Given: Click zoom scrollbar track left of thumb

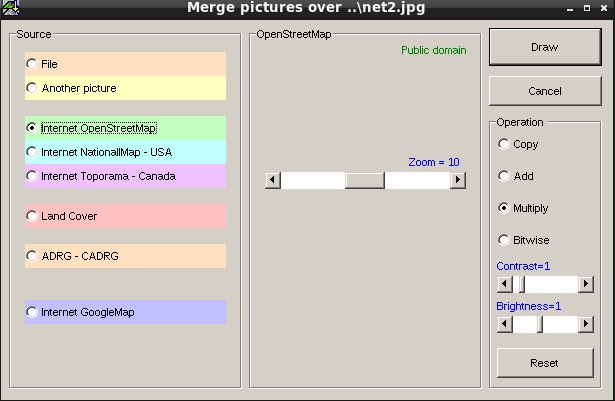Looking at the screenshot, I should tap(313, 180).
